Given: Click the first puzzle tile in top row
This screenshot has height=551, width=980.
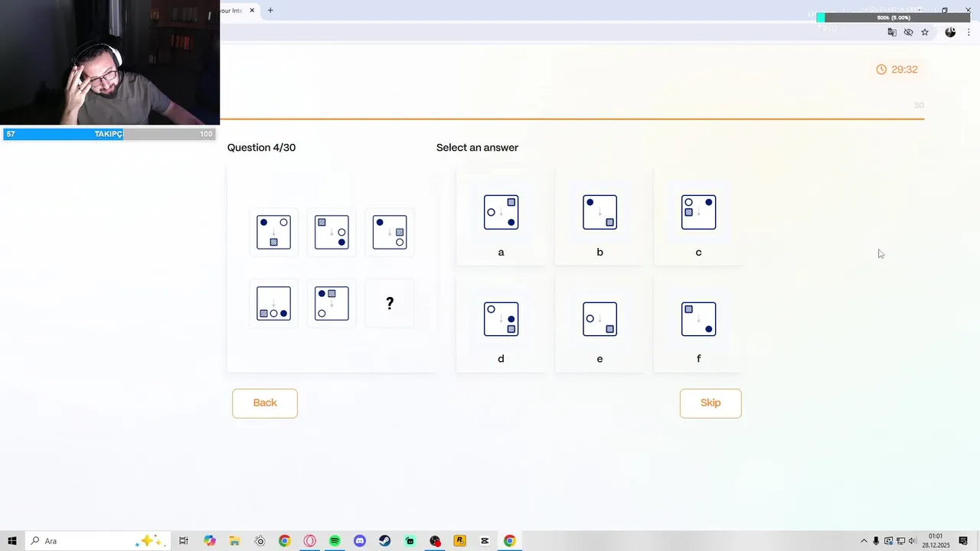Looking at the screenshot, I should (x=273, y=232).
